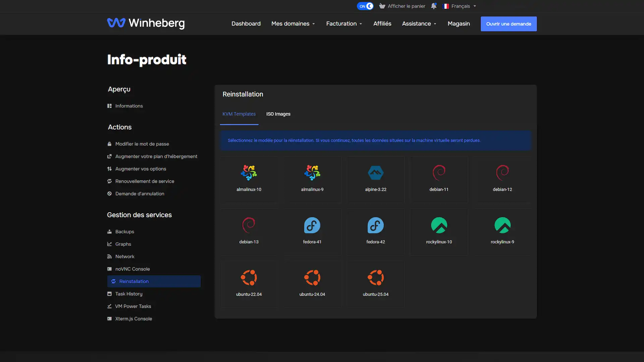Open the Affiliés navigation item
This screenshot has height=362, width=644.
[382, 24]
